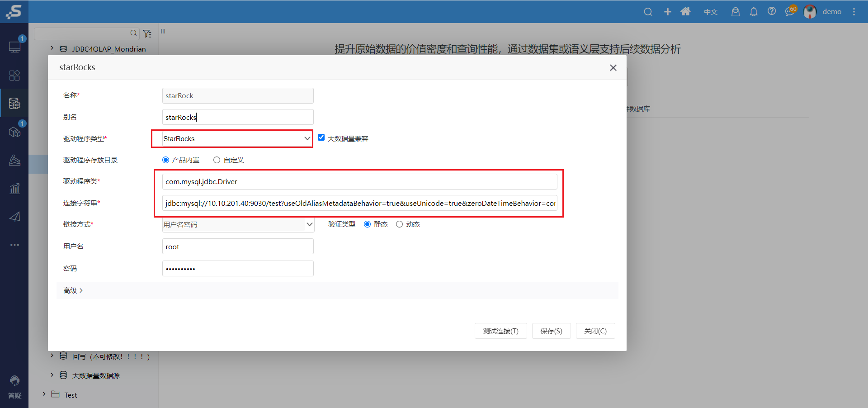Image resolution: width=868 pixels, height=408 pixels.
Task: Click the 用户名 root field
Action: (x=238, y=247)
